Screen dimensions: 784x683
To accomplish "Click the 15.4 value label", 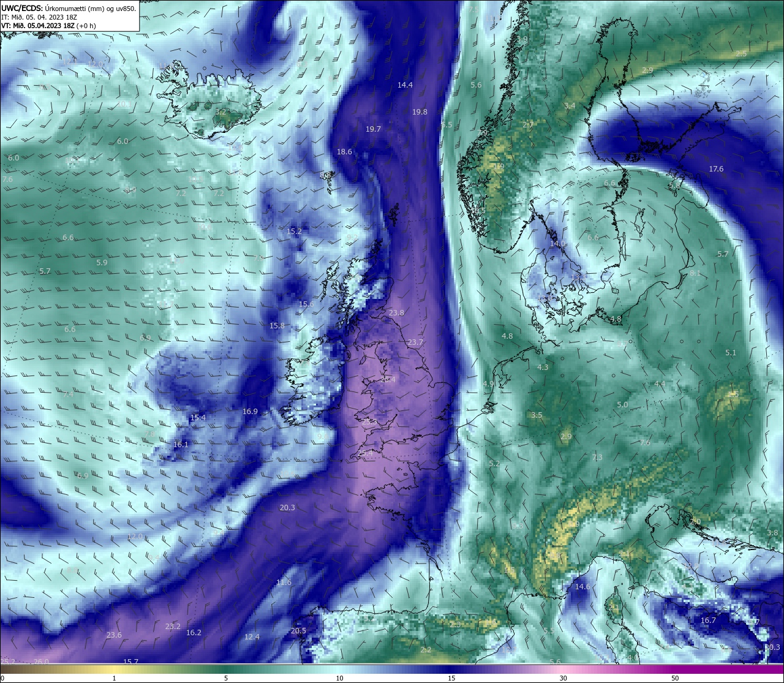I will coord(198,418).
